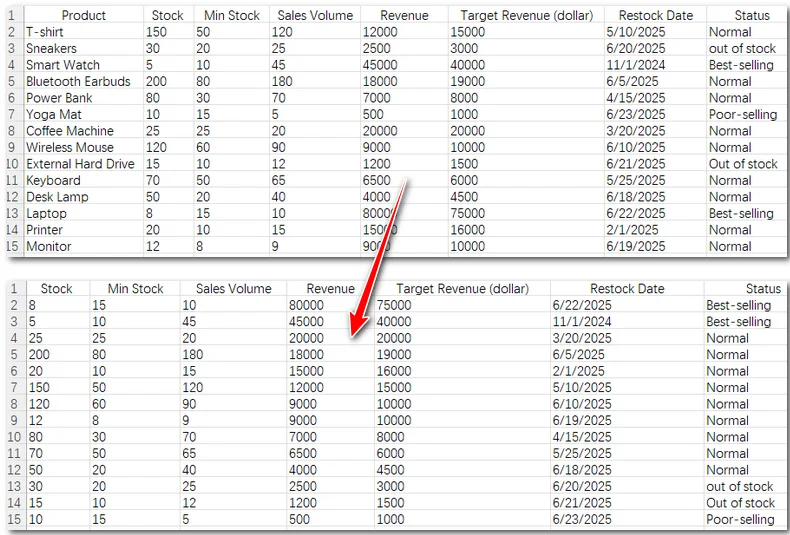The width and height of the screenshot is (790, 535).
Task: Click the Stock header in the upper table
Action: (x=168, y=15)
